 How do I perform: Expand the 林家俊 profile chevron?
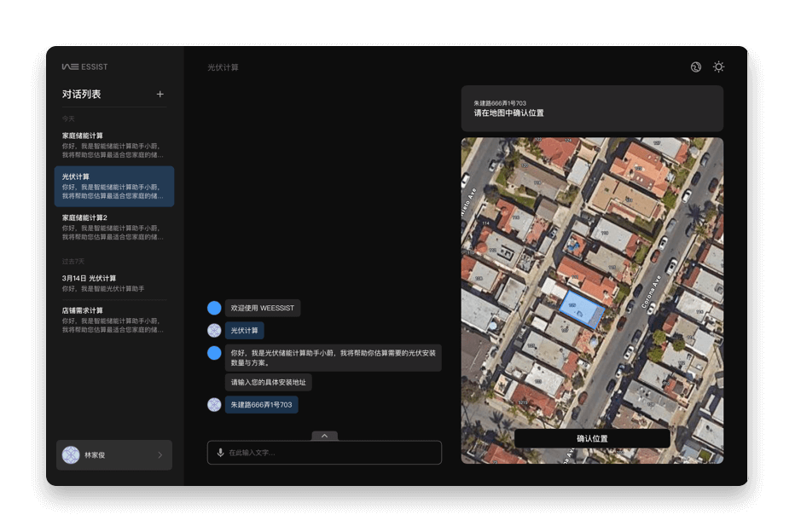pos(160,455)
